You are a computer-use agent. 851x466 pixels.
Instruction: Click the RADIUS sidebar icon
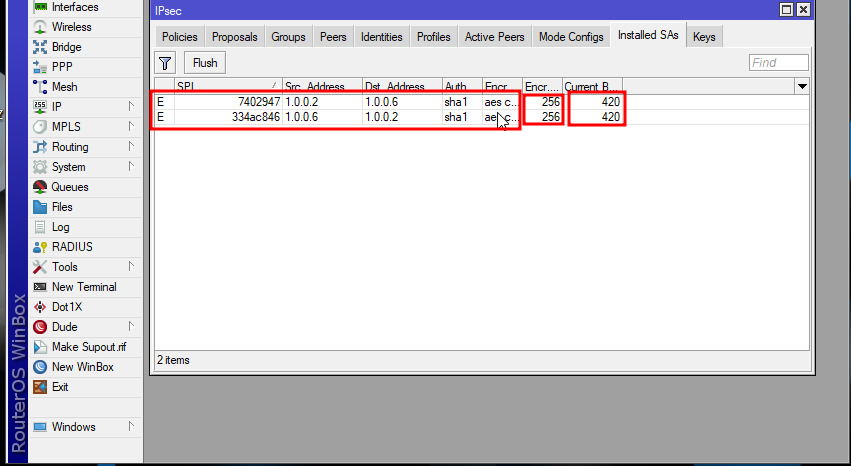click(x=40, y=247)
